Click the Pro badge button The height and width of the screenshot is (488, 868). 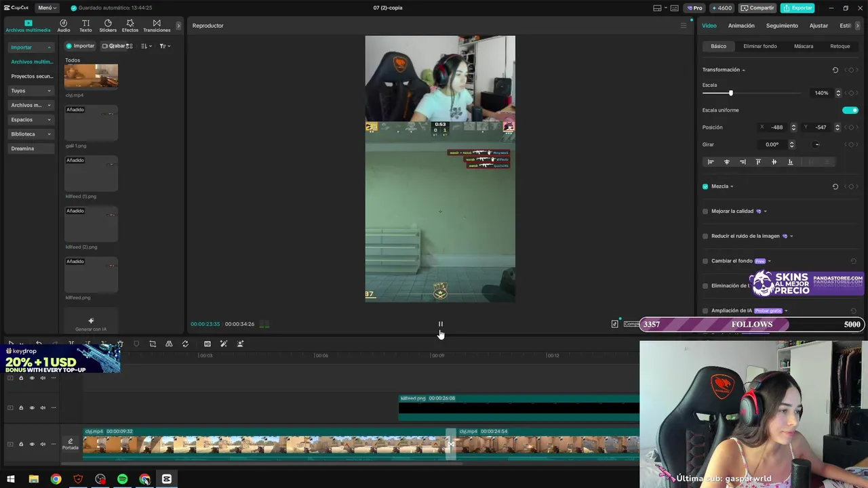(694, 8)
